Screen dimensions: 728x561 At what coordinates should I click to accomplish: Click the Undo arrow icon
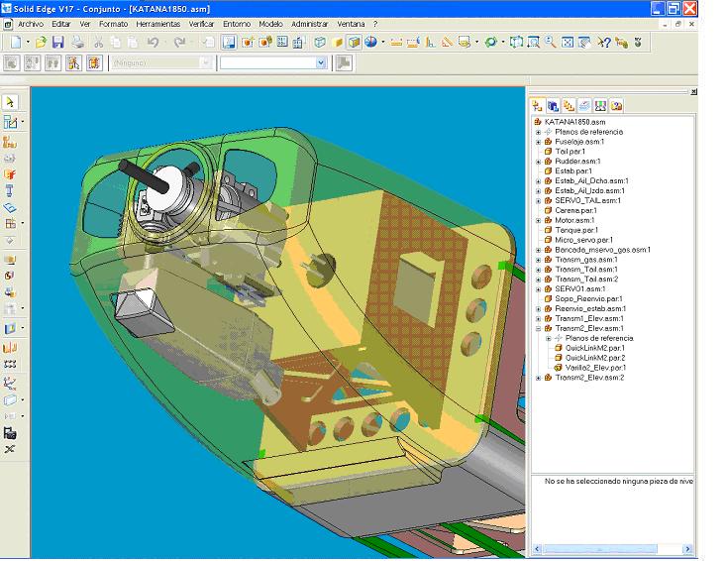(x=153, y=43)
